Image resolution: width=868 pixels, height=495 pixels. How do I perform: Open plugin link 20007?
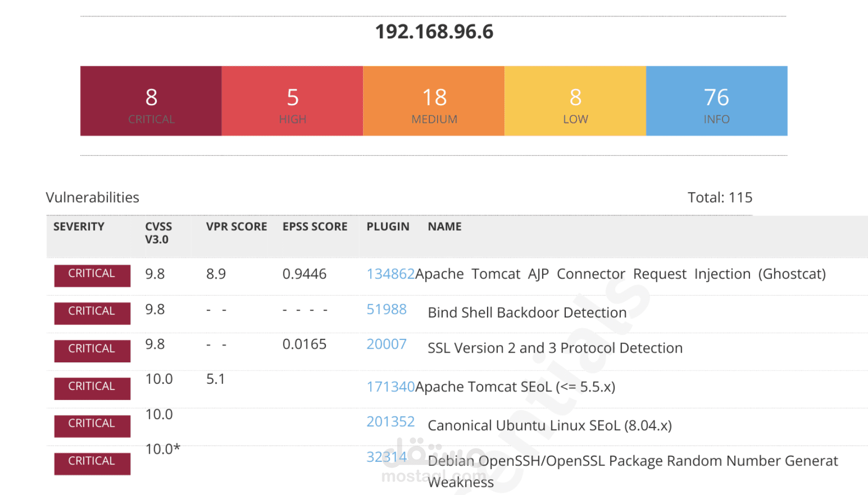(x=387, y=344)
